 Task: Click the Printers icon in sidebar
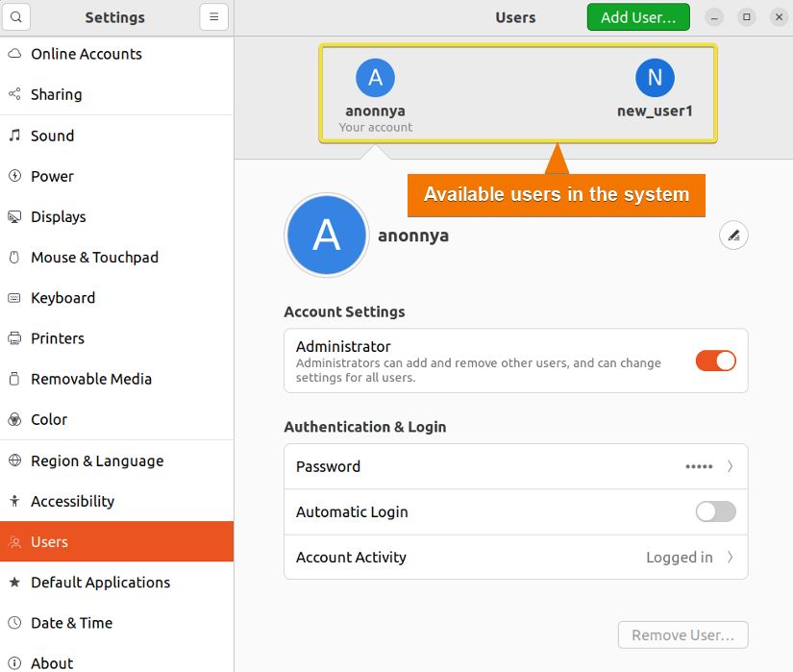tap(14, 338)
